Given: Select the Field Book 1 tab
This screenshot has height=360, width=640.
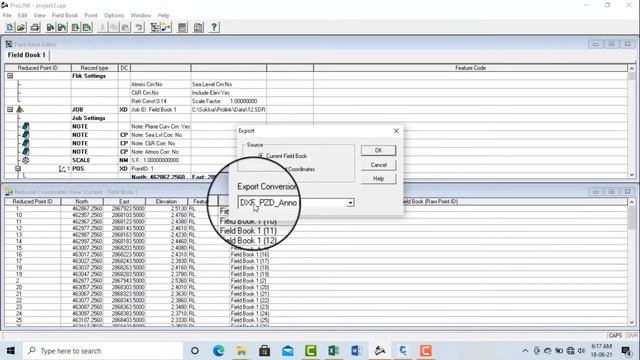Looking at the screenshot, I should pyautogui.click(x=27, y=55).
